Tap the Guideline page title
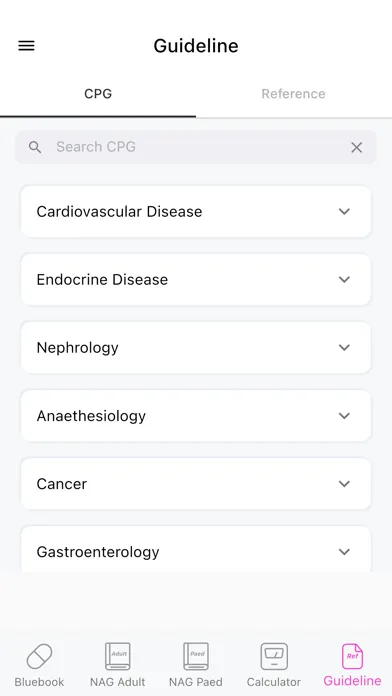The width and height of the screenshot is (392, 696). coord(196,46)
